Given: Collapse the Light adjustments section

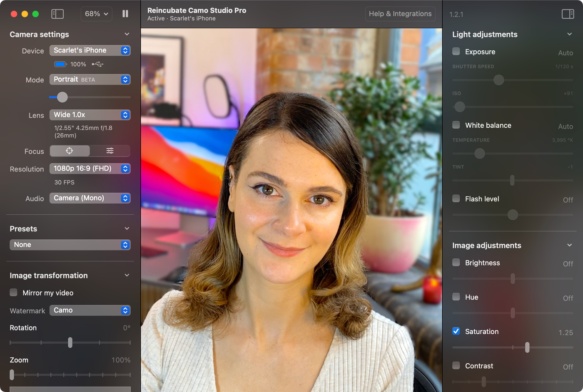Looking at the screenshot, I should [x=570, y=34].
